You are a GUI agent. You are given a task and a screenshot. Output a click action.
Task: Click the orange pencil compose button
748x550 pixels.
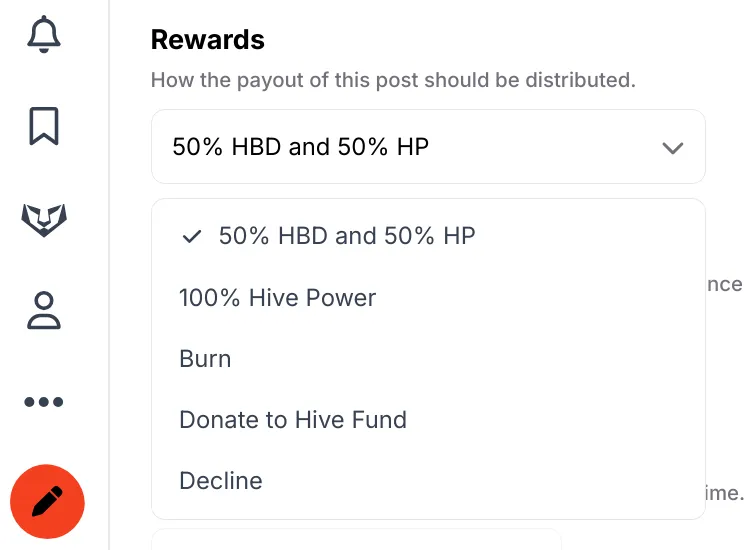47,501
